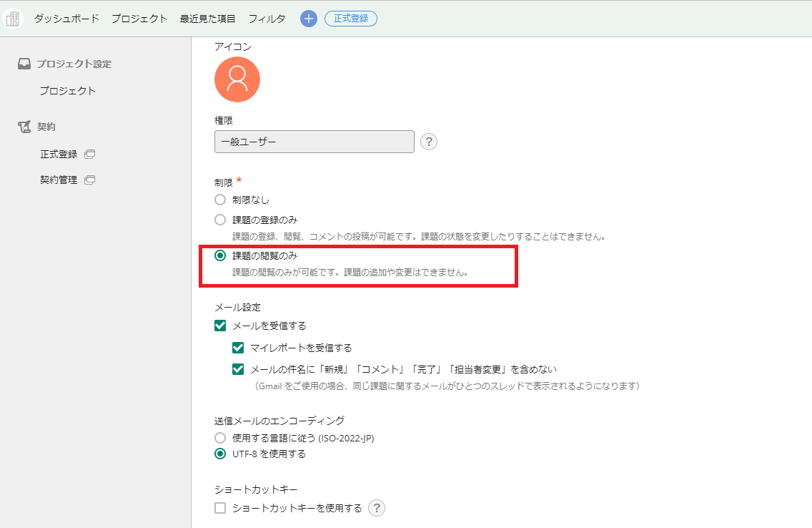
Task: Open ダッシュボード in top navigation
Action: coord(66,19)
